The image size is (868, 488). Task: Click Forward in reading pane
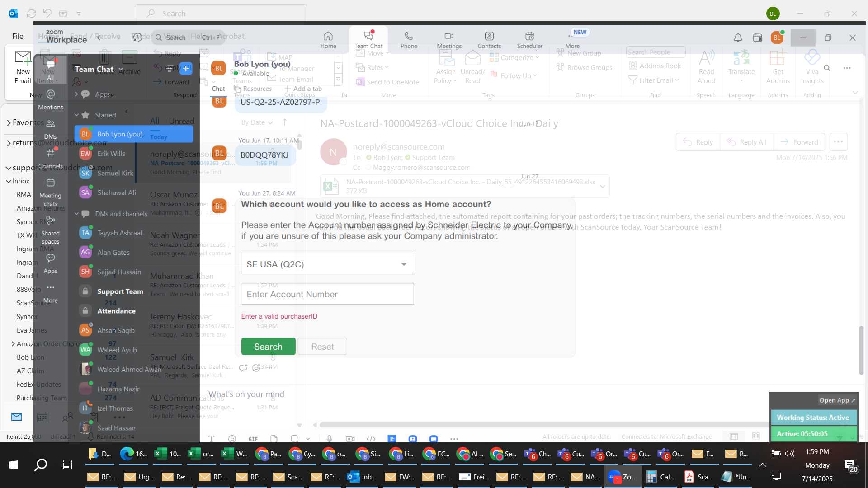[x=799, y=142]
